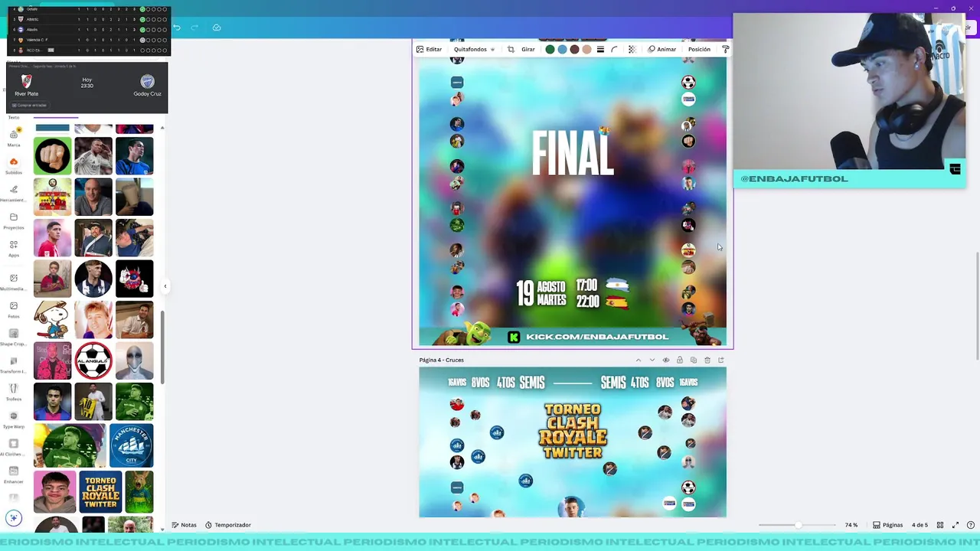Select the Al Angulo soccer ball upload
The height and width of the screenshot is (551, 980).
pyautogui.click(x=93, y=361)
